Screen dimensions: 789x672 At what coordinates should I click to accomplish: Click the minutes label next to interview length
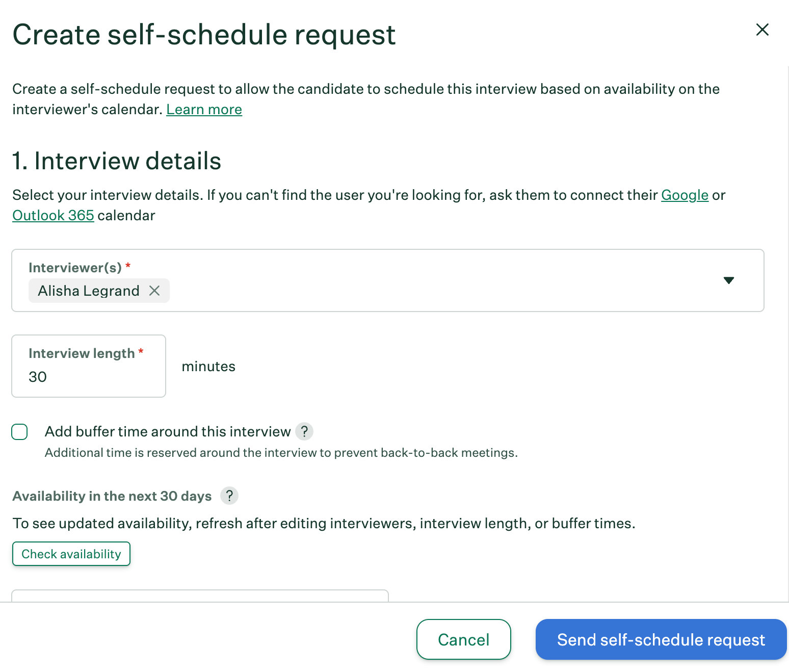click(x=208, y=366)
